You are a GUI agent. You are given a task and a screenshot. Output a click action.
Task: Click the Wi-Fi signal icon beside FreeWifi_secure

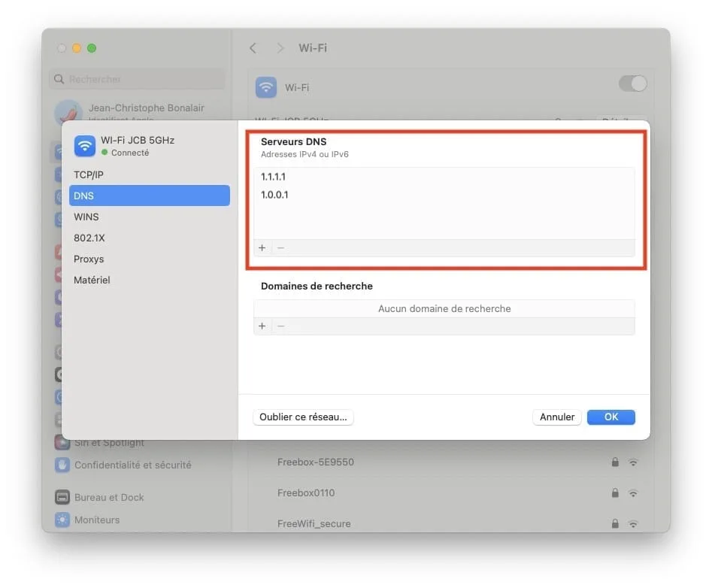tap(633, 523)
